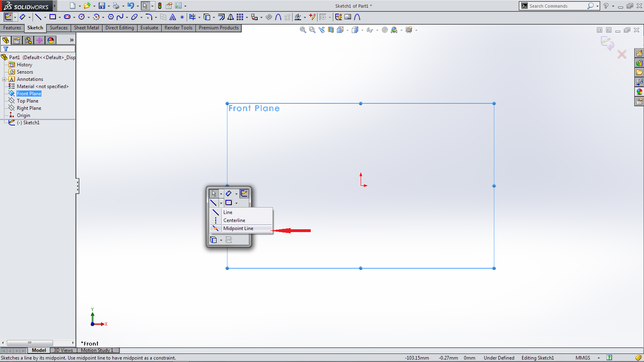Image resolution: width=644 pixels, height=362 pixels.
Task: Click the Sketch Text tool icon
Action: pos(173,17)
